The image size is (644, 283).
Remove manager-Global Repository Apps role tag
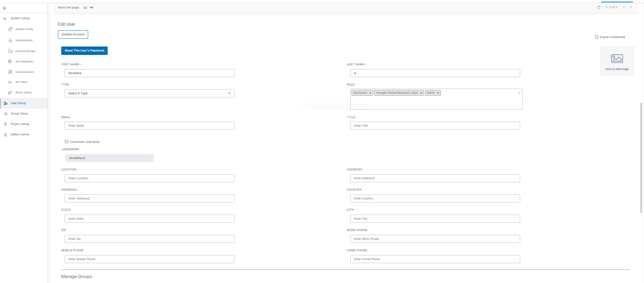coord(421,93)
